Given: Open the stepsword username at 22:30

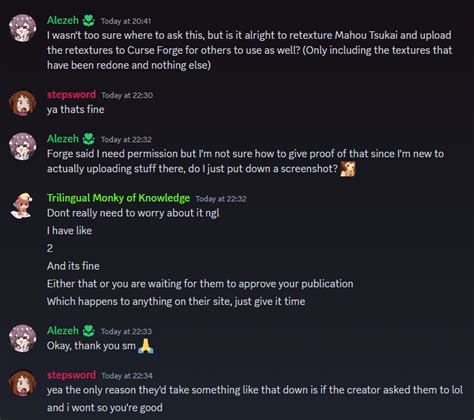Looking at the screenshot, I should coord(71,95).
